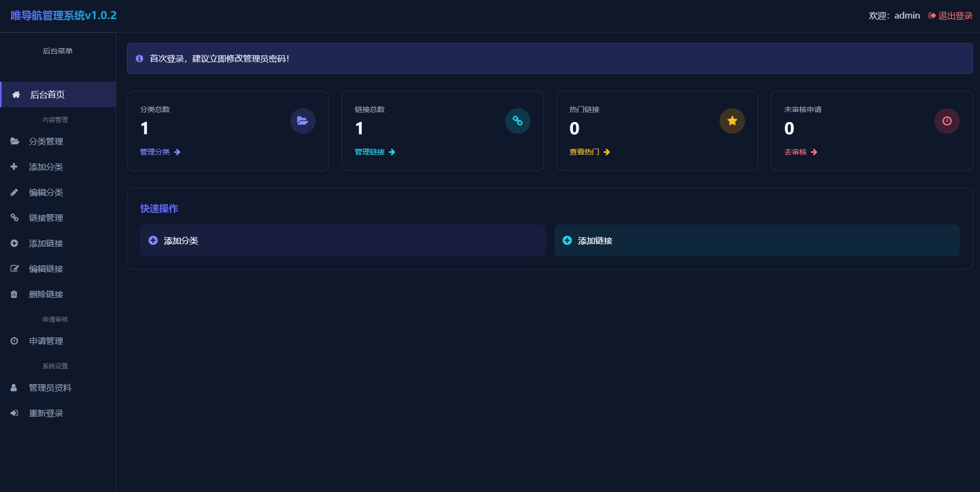Click the folder icon on 分类总数 card
980x492 pixels.
pos(302,121)
